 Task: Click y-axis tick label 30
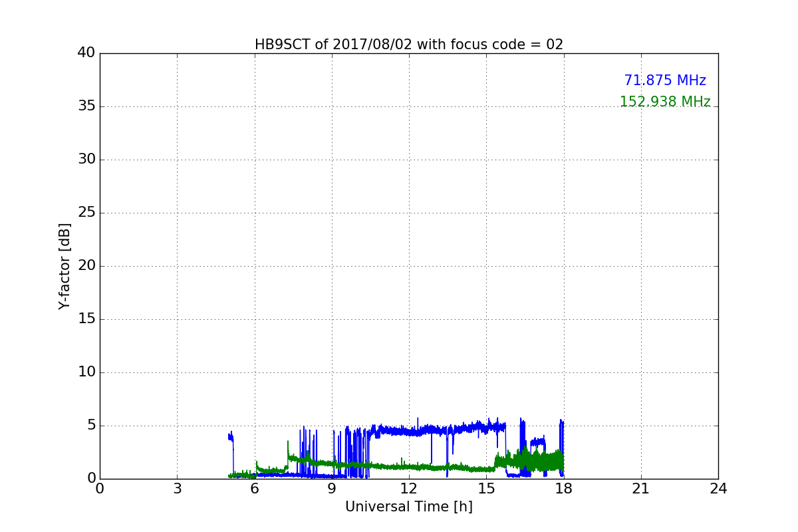tap(86, 160)
